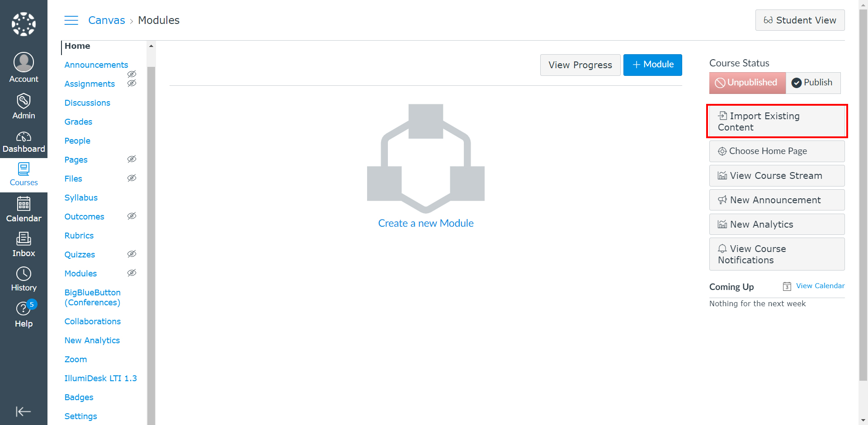The image size is (868, 425).
Task: Click the empty modules illustration
Action: pyautogui.click(x=426, y=159)
